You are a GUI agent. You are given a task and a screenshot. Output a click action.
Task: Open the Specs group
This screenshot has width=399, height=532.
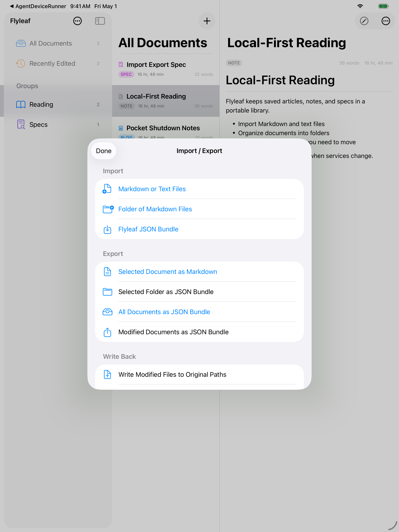click(x=58, y=124)
